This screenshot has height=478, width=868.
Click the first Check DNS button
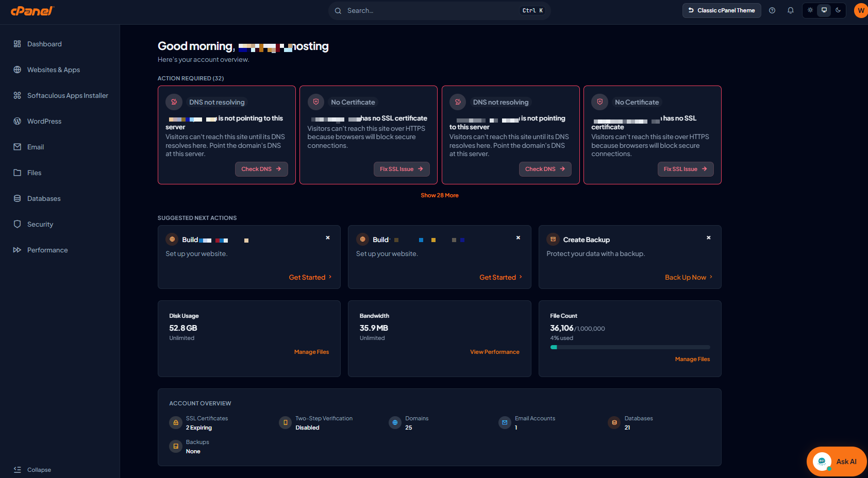[x=261, y=169]
